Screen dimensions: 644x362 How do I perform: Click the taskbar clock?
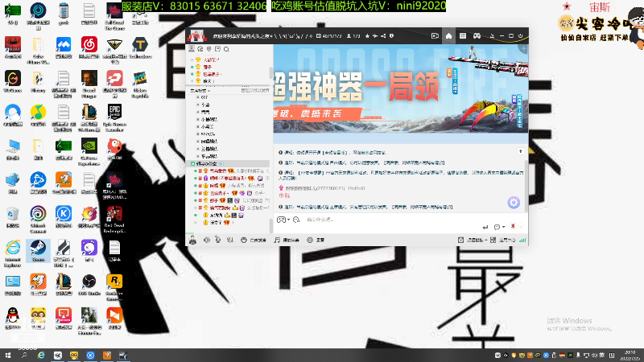630,356
